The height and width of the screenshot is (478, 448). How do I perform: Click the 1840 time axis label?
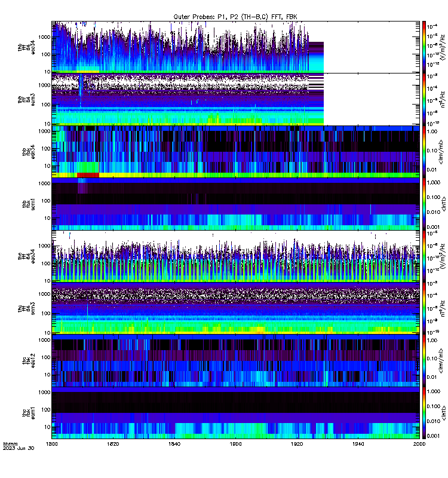[174, 444]
